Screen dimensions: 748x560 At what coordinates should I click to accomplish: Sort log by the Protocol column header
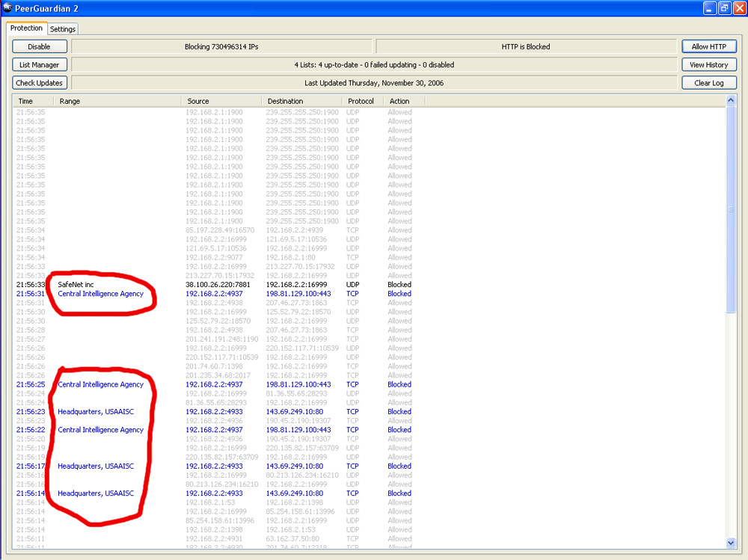363,101
